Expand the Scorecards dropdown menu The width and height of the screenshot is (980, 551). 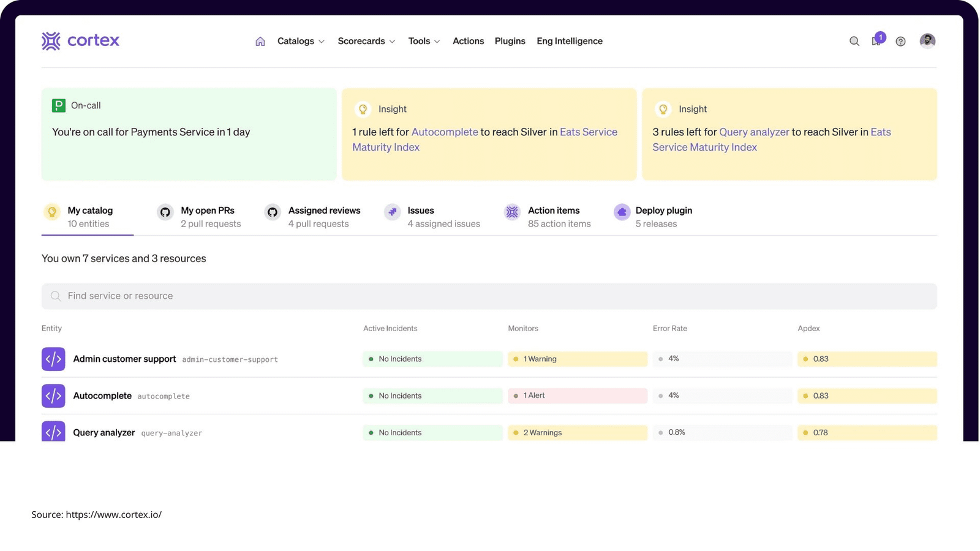[366, 41]
